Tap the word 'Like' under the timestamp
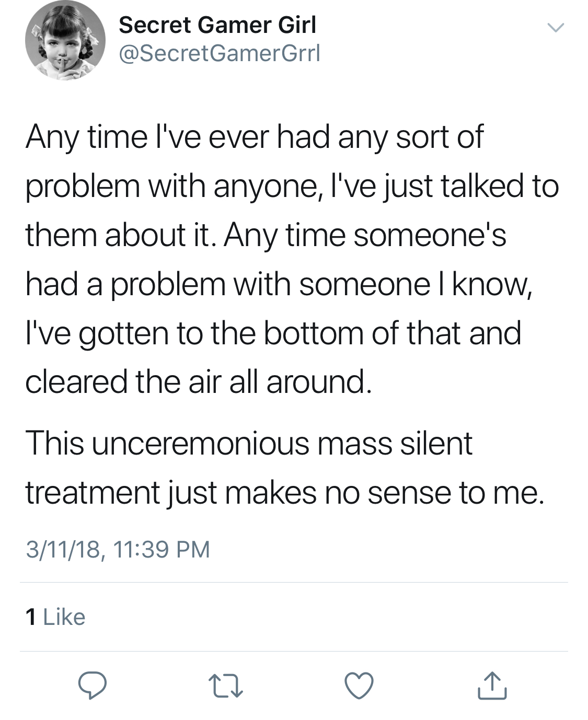The height and width of the screenshot is (720, 588). click(64, 617)
